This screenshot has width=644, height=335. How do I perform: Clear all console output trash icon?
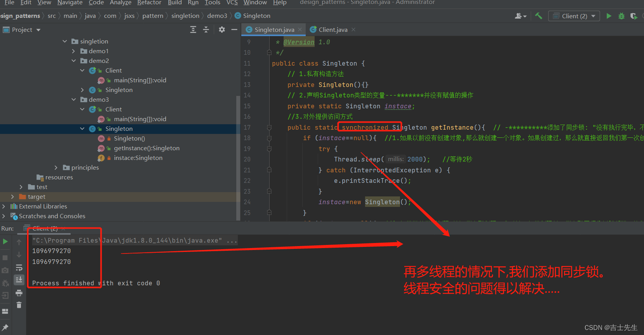[x=19, y=305]
